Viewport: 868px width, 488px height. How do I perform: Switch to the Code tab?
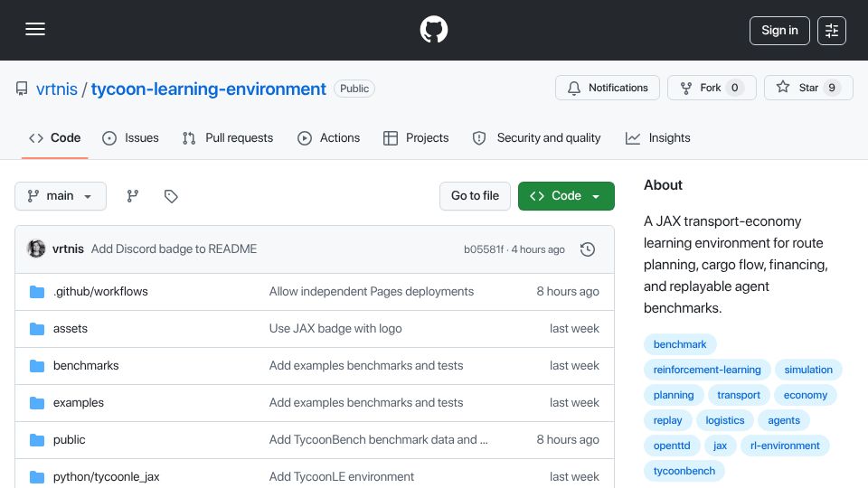tap(55, 137)
